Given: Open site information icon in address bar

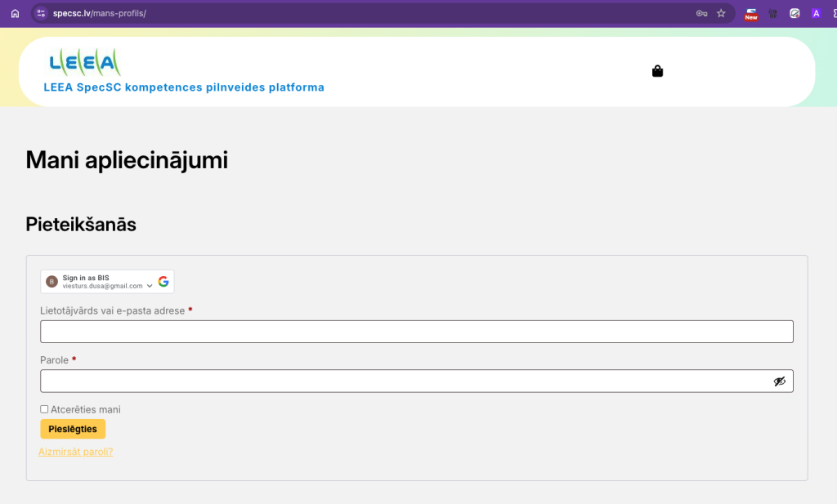Looking at the screenshot, I should click(42, 13).
